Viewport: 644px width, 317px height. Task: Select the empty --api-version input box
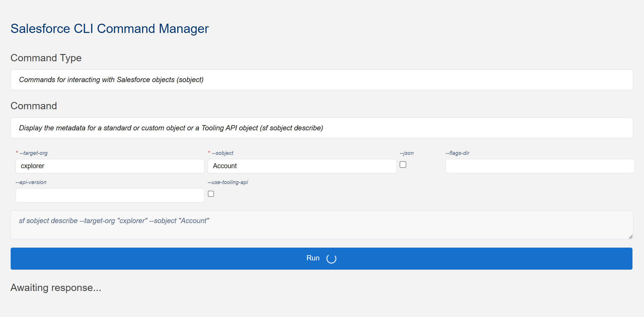(110, 195)
